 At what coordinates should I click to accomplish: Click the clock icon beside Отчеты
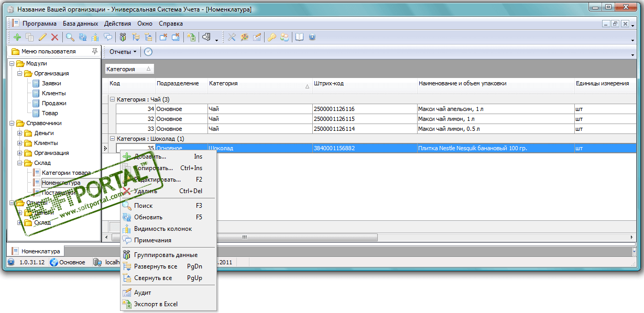coord(148,52)
